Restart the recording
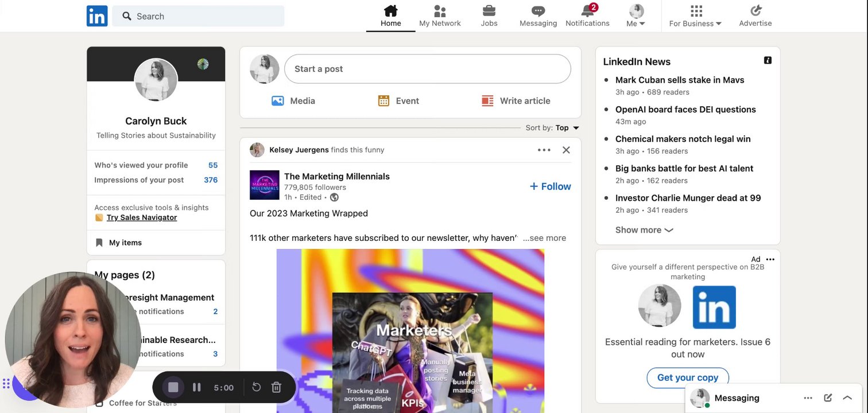The image size is (868, 413). click(257, 387)
